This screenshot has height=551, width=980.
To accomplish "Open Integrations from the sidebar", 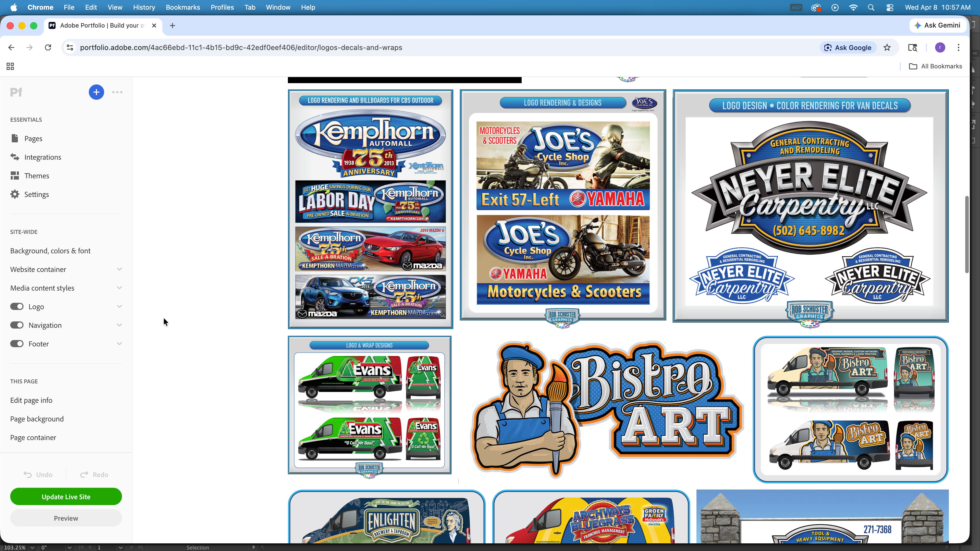I will pyautogui.click(x=42, y=157).
